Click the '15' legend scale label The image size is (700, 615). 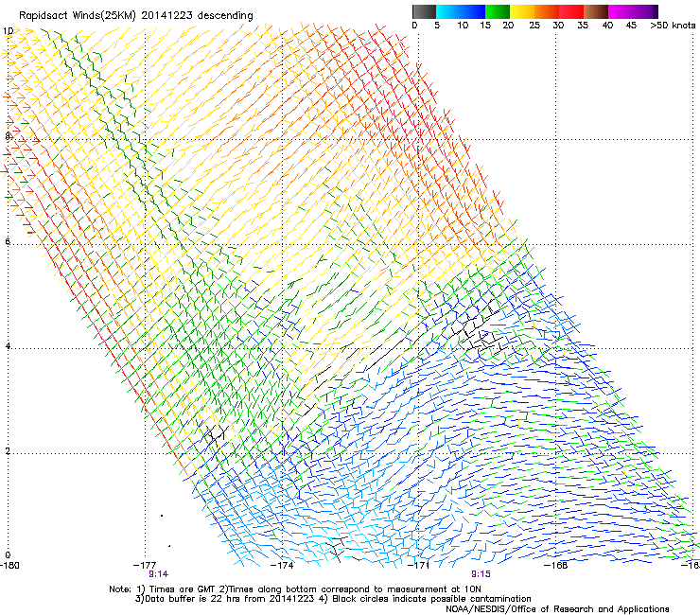(x=485, y=26)
